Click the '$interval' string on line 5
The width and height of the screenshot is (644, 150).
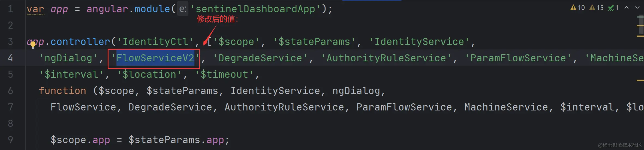pos(71,74)
